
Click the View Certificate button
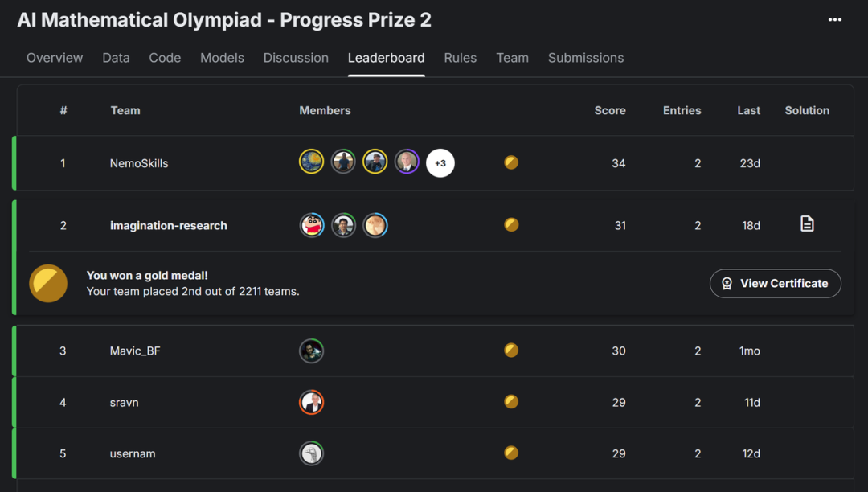775,283
